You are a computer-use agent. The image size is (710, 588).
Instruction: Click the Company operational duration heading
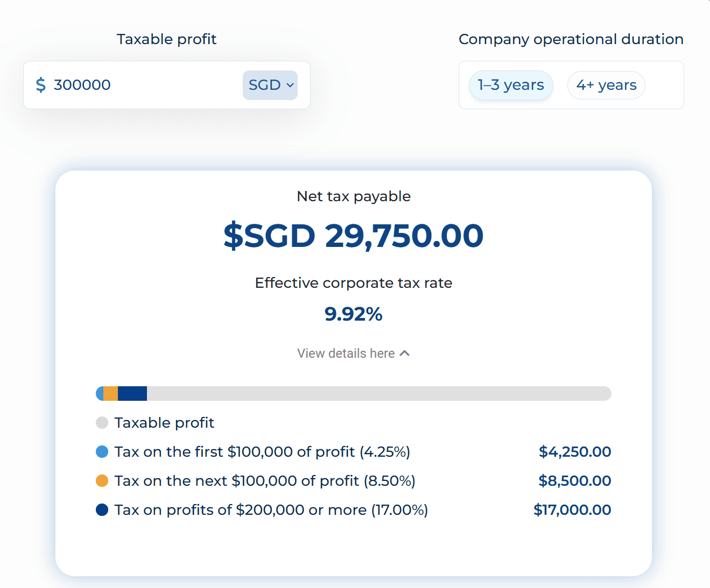[571, 39]
